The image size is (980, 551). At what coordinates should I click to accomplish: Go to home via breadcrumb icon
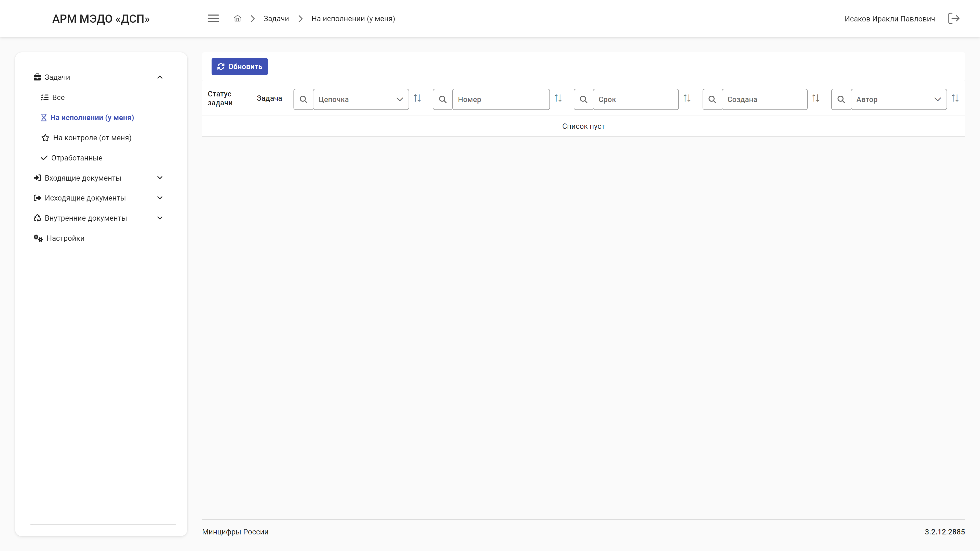coord(237,18)
